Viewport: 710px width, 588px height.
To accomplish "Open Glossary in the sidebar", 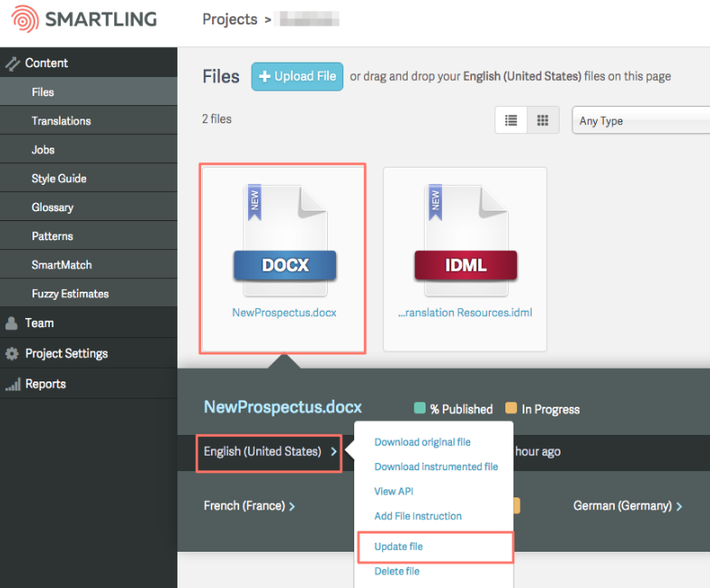I will coord(89,207).
